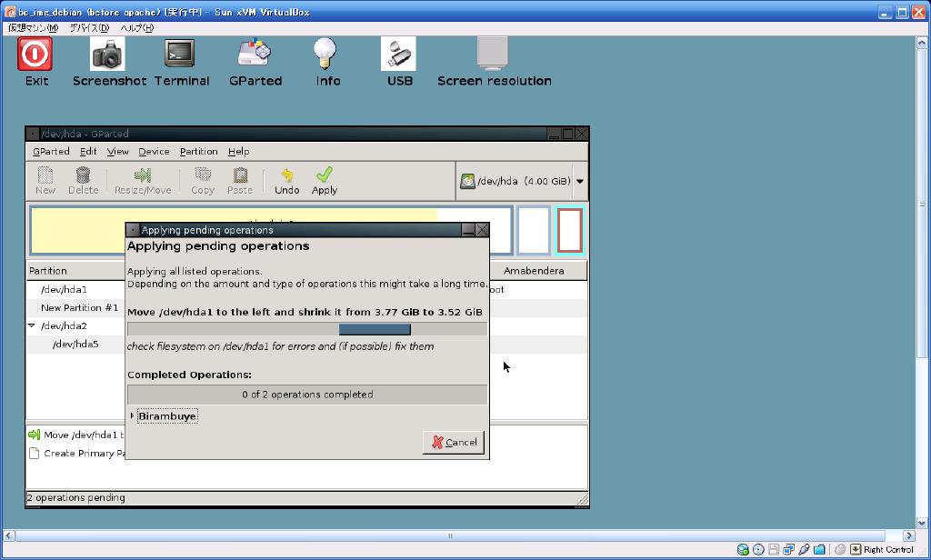Select the /dev/hda5 partition row
This screenshot has width=931, height=560.
(76, 344)
